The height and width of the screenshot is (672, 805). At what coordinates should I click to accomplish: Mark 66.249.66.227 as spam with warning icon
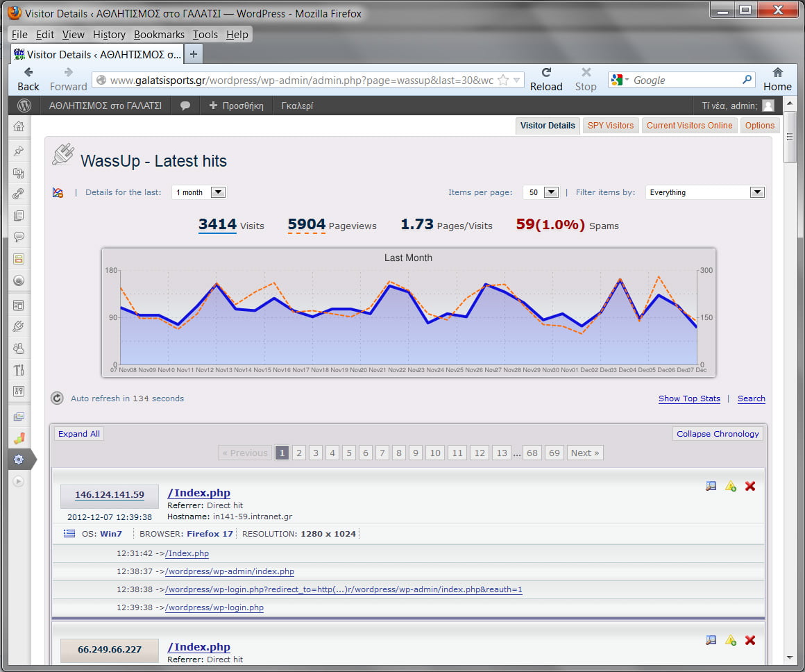pos(731,640)
